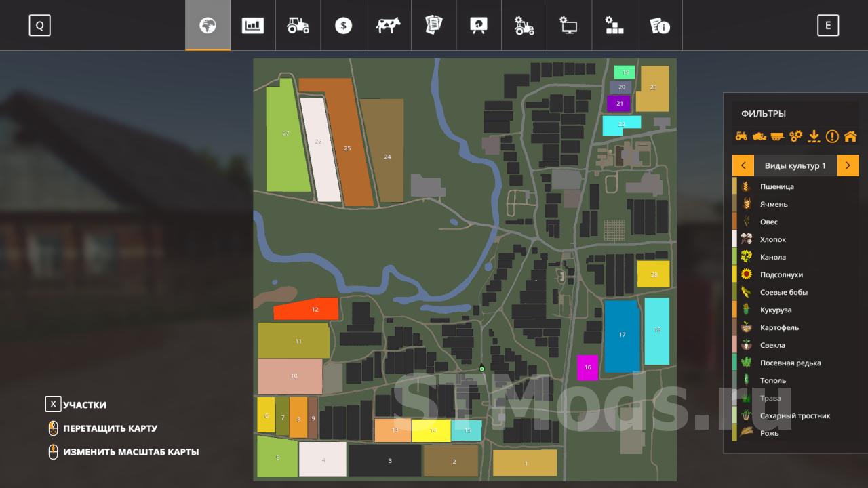This screenshot has width=868, height=488.
Task: Select brown field 24 on the map
Action: tap(382, 150)
